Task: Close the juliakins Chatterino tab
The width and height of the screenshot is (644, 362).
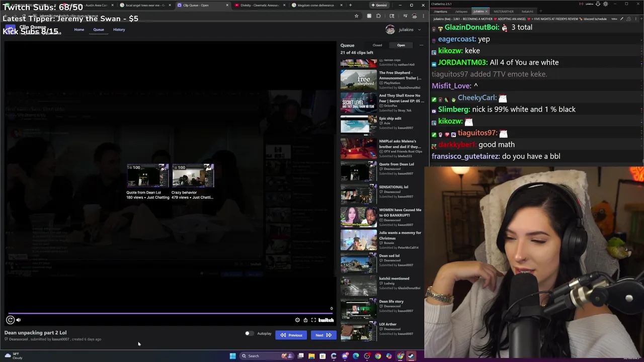Action: pyautogui.click(x=486, y=11)
